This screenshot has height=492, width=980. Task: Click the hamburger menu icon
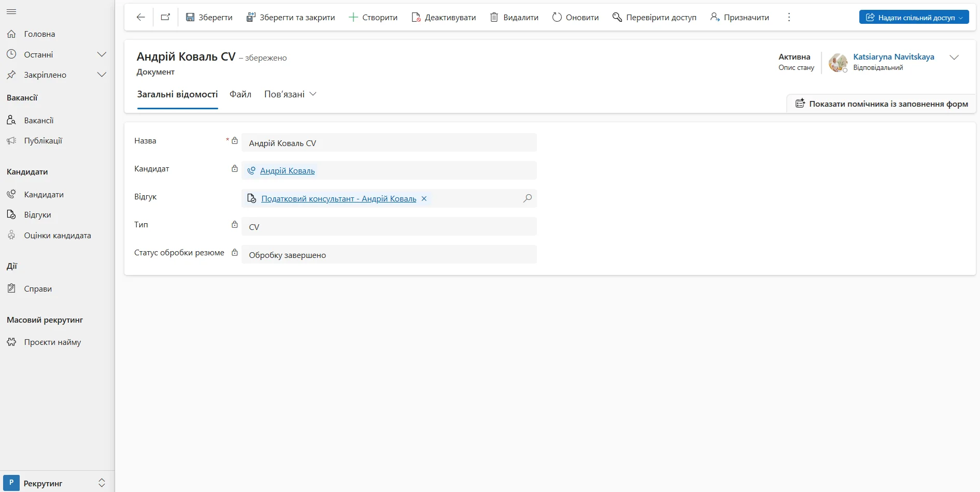(x=11, y=11)
